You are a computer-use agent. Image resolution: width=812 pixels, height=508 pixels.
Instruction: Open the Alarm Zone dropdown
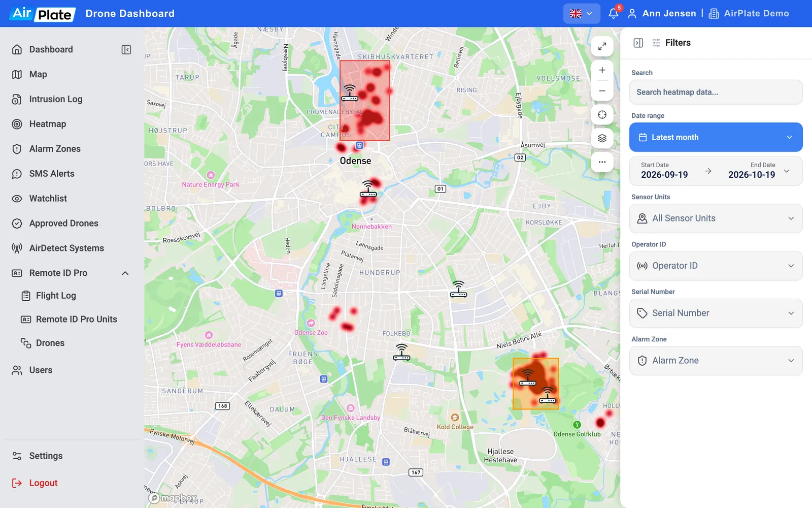[x=716, y=361]
